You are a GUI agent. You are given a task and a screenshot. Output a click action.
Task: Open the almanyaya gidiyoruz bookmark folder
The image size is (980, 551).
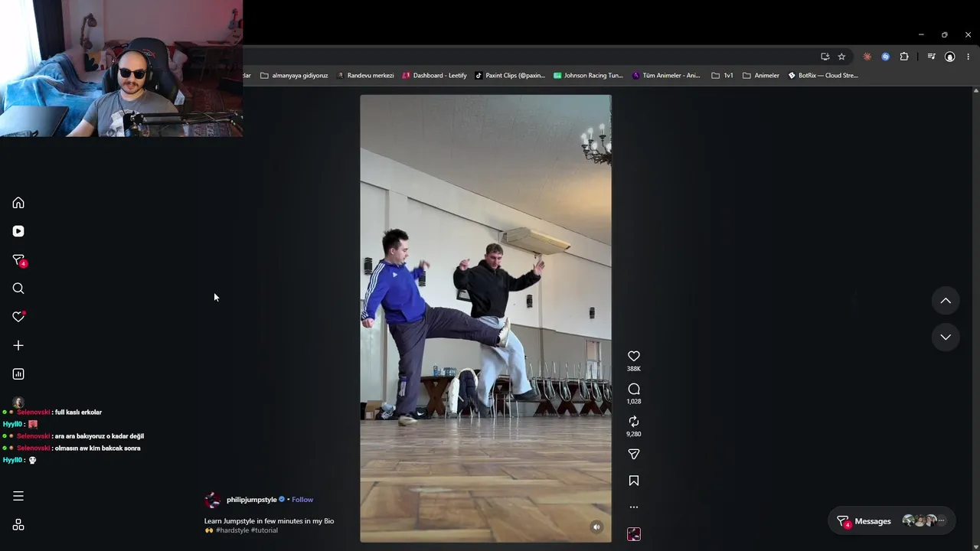tap(294, 76)
